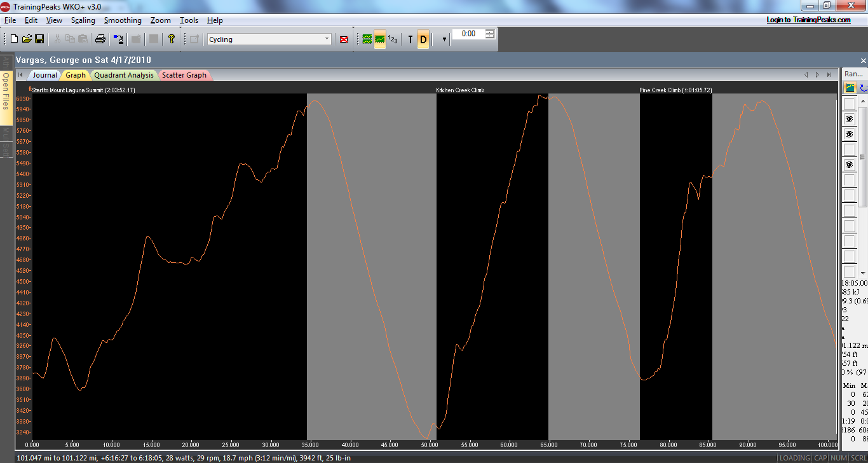
Task: Open the Smoothing menu
Action: [x=123, y=20]
